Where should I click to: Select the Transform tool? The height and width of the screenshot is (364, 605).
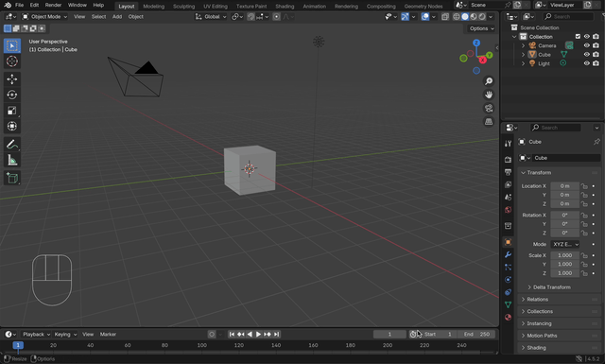click(12, 127)
